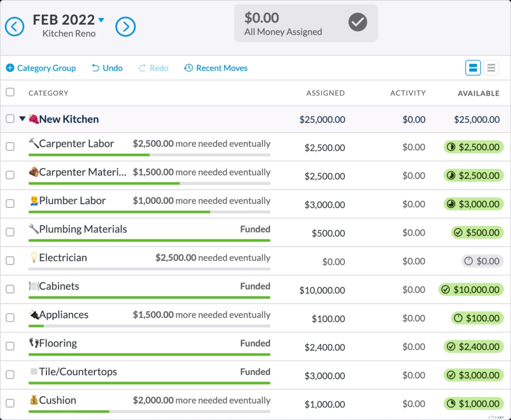Undo the last action

click(x=107, y=68)
